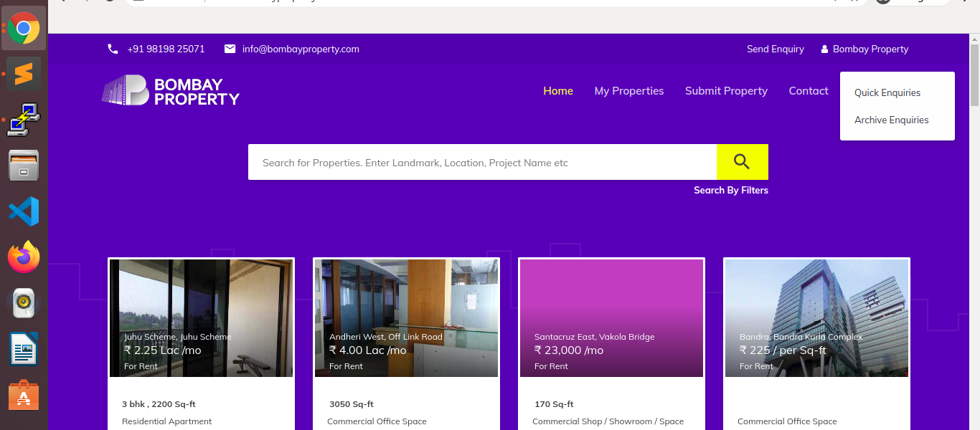Select Archive Enquiries from dropdown
The width and height of the screenshot is (980, 430).
pos(891,120)
